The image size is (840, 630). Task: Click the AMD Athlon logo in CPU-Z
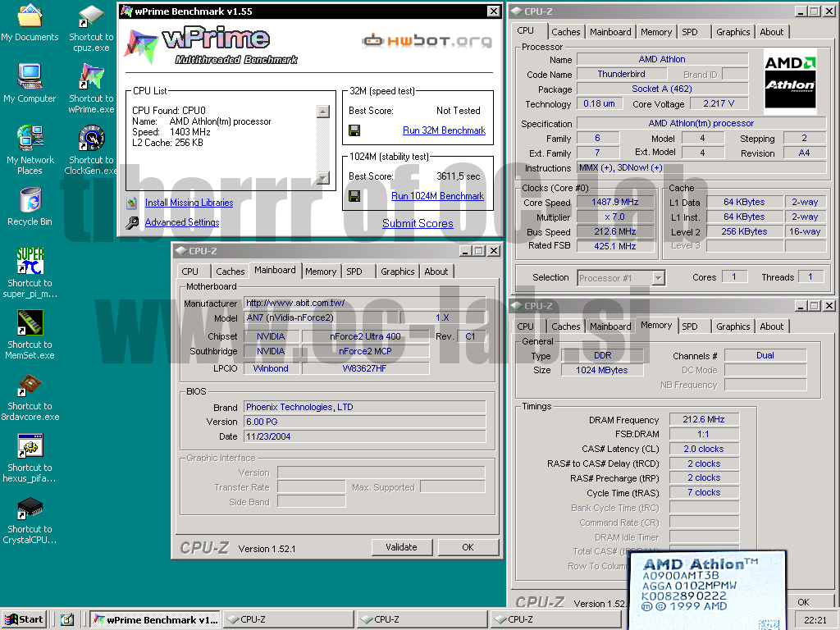(x=790, y=81)
